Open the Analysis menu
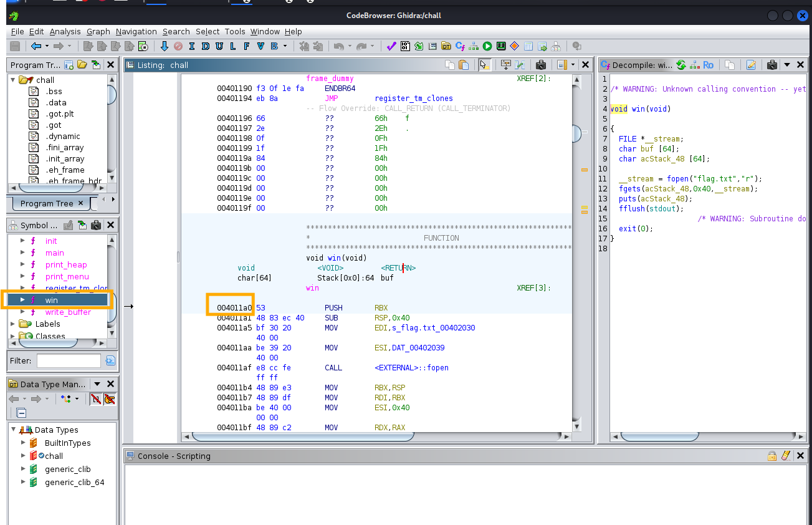 [65, 31]
